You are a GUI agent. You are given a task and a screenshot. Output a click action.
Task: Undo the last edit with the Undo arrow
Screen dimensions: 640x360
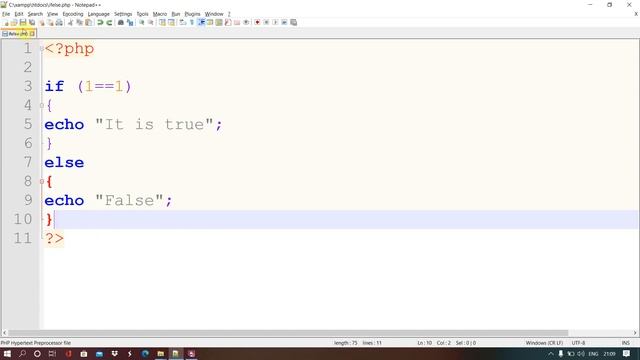point(100,23)
